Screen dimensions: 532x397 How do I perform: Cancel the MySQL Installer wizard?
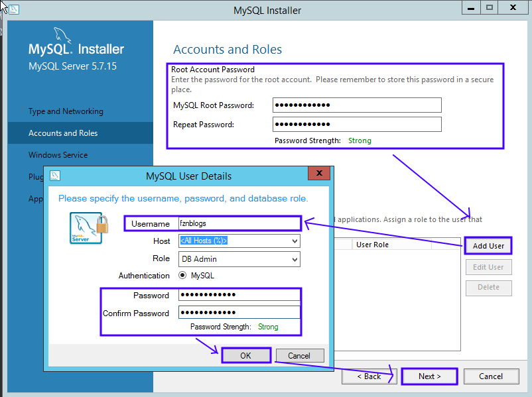(491, 376)
